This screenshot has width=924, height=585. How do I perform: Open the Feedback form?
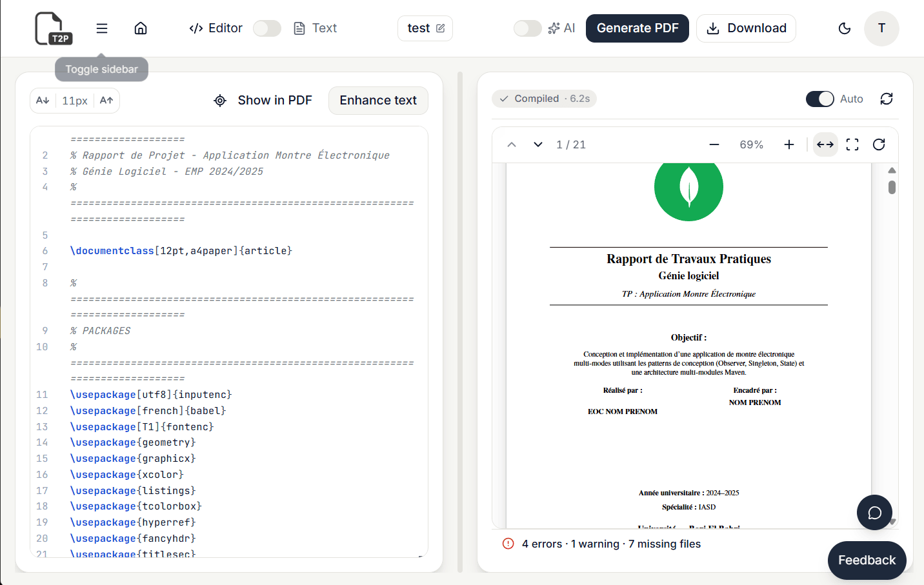click(867, 560)
